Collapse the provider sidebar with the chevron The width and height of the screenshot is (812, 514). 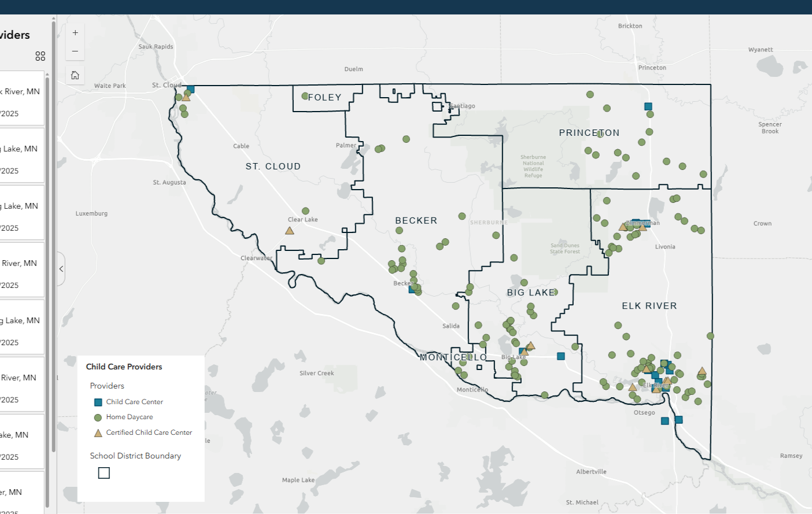tap(61, 268)
